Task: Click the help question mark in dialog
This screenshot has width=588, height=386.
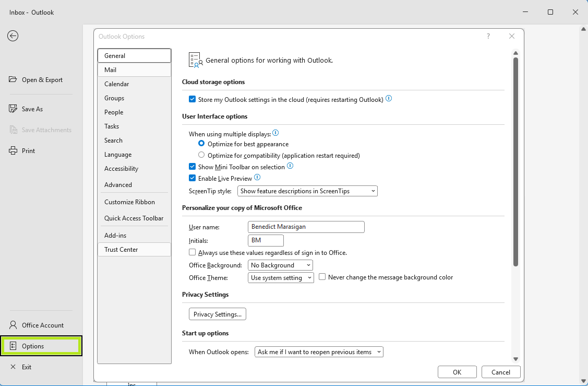Action: tap(488, 36)
